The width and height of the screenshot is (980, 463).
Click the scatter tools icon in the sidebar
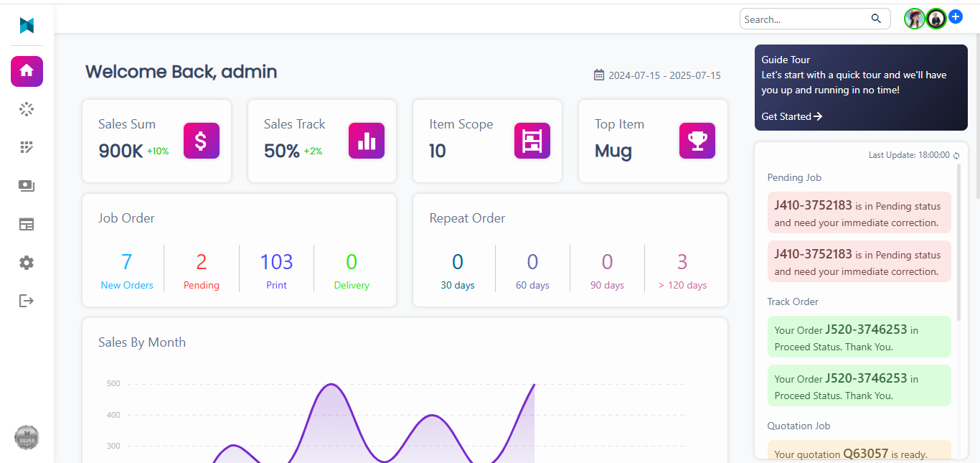click(x=27, y=108)
